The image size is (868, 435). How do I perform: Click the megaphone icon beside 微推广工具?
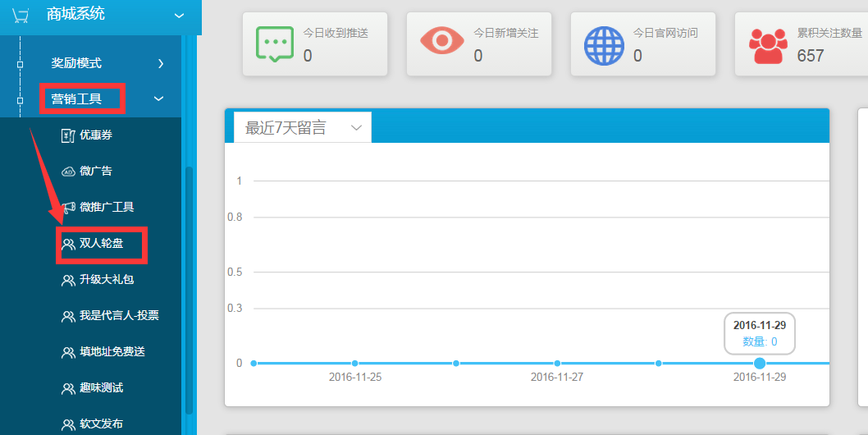(68, 208)
